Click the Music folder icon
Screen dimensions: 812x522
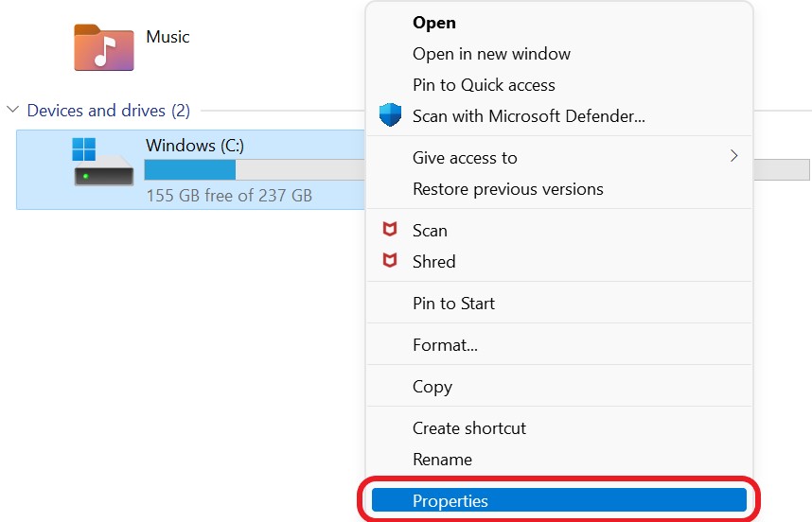[103, 46]
